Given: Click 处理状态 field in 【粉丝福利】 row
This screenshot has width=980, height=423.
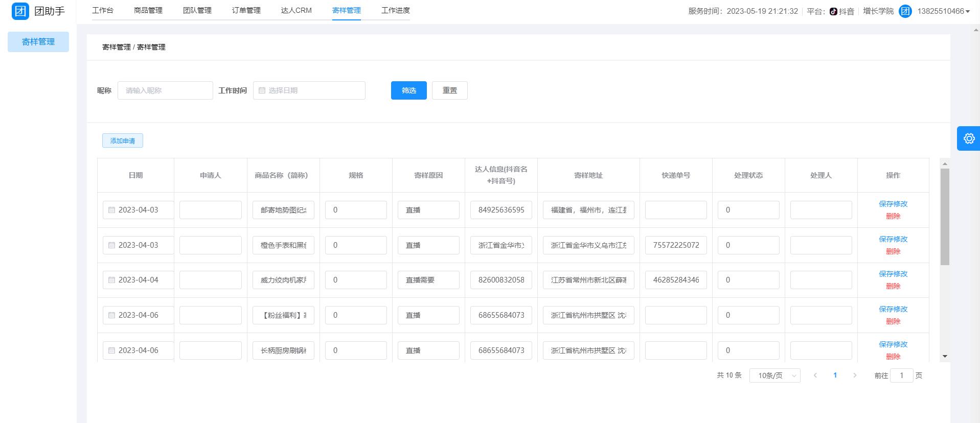Looking at the screenshot, I should coord(748,315).
